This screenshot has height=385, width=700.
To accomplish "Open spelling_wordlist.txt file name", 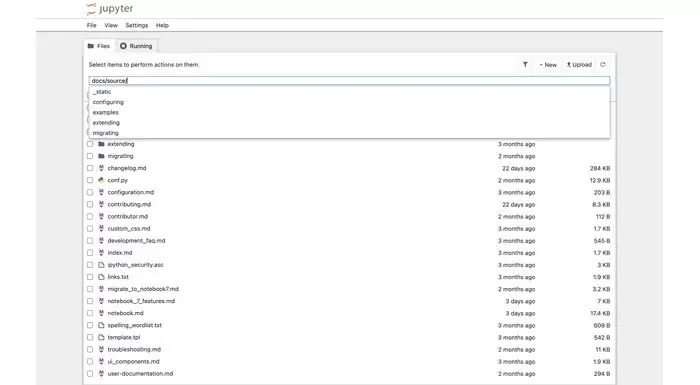I will [134, 325].
